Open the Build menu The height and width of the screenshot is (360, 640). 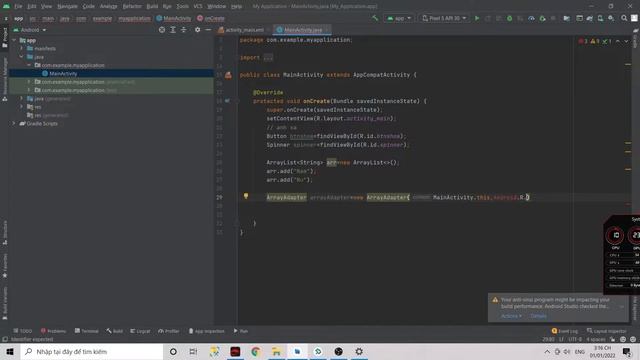[x=152, y=6]
